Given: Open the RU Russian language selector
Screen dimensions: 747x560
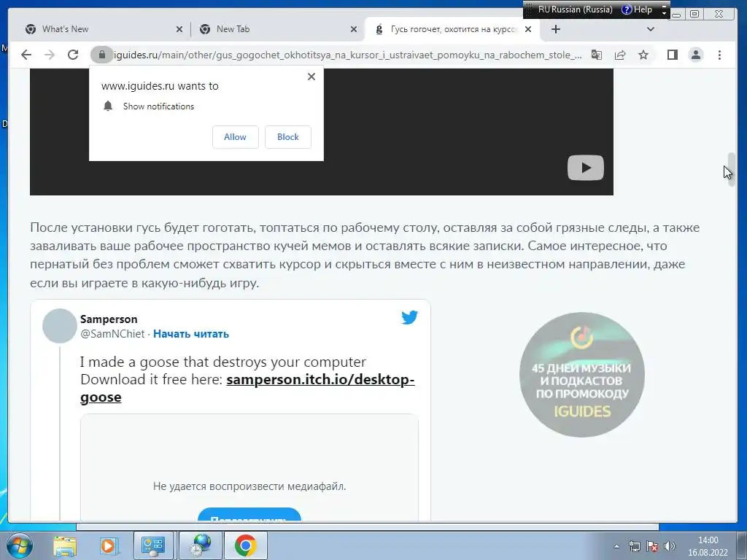Looking at the screenshot, I should (x=575, y=9).
